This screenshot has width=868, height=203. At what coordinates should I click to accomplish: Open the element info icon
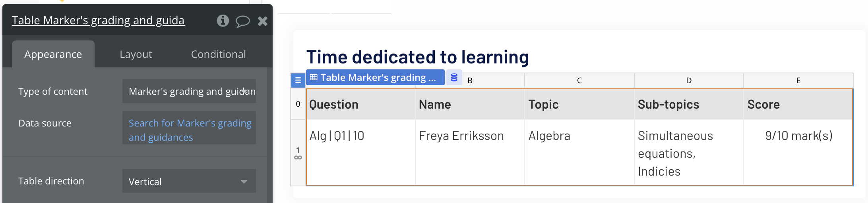223,21
